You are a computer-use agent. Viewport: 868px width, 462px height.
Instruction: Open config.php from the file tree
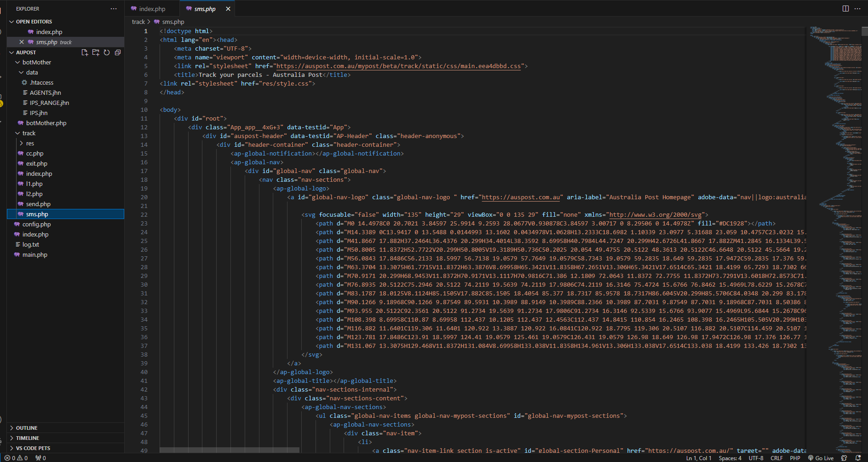(36, 225)
